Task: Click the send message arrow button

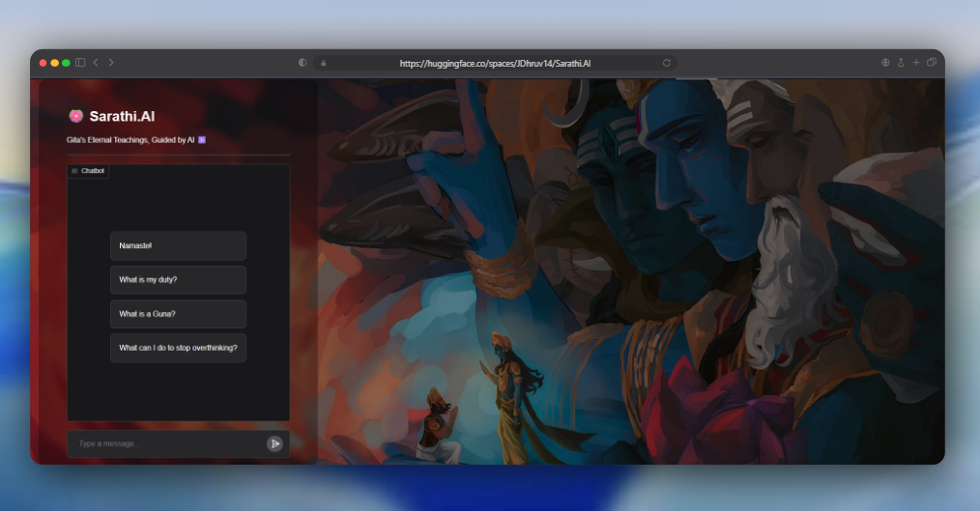Action: tap(274, 443)
